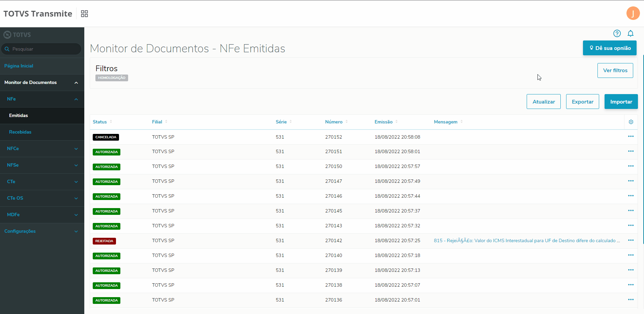Open actions menu for rejected document 270142
644x314 pixels.
[x=631, y=240]
